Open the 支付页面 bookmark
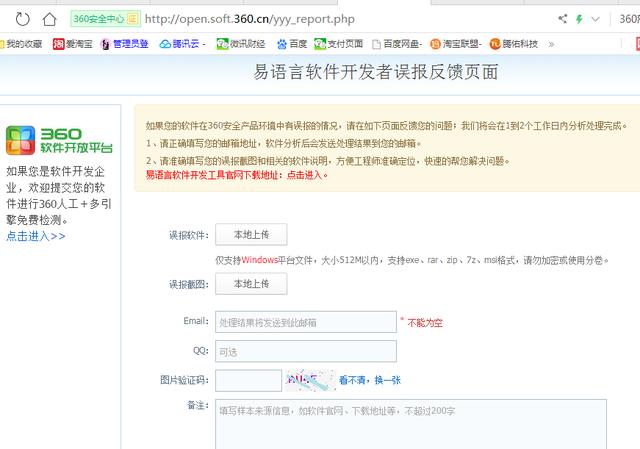Screen dimensions: 640x449 pyautogui.click(x=338, y=44)
